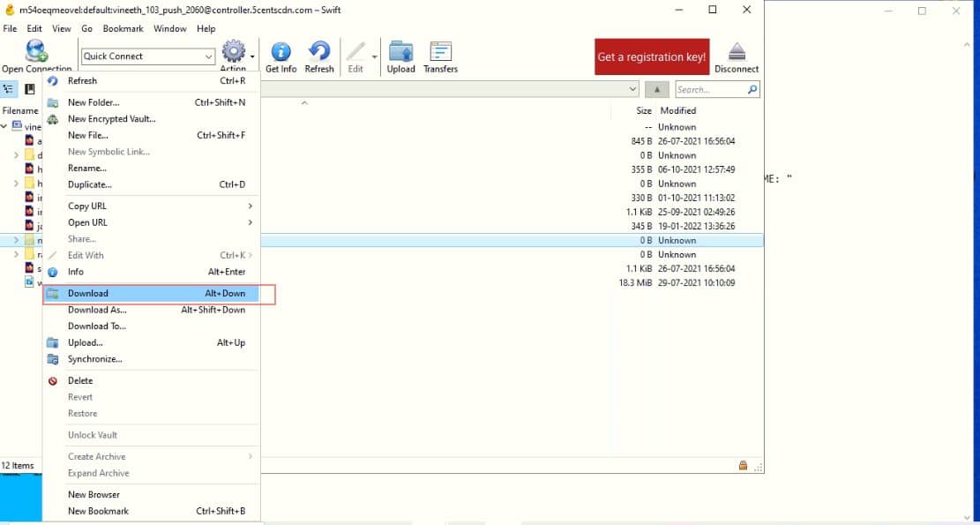Click the '12 Items' status bar text
980x525 pixels.
[x=18, y=466]
